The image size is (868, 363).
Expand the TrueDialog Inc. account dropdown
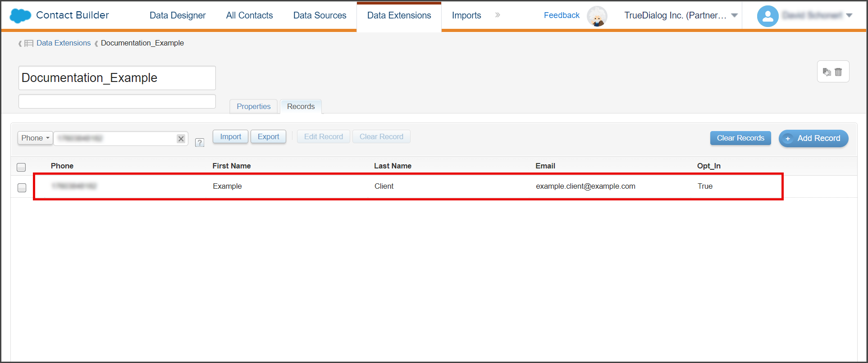(x=734, y=15)
